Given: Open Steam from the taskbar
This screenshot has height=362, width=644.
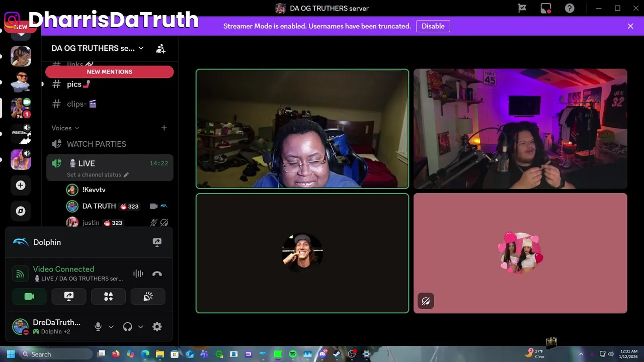Looking at the screenshot, I should coord(337,354).
